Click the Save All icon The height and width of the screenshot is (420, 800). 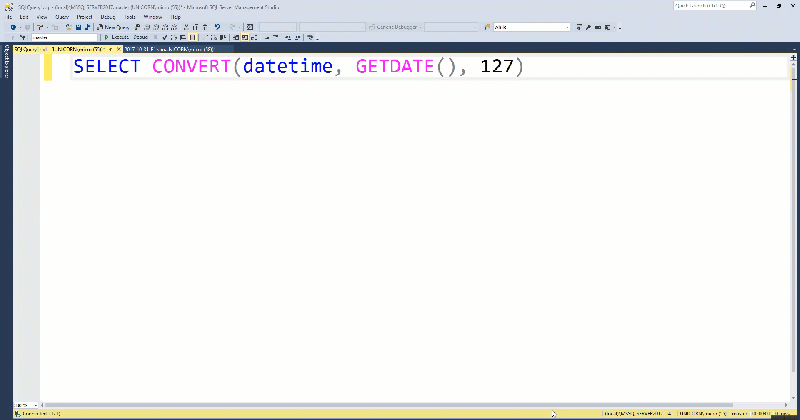tap(87, 27)
